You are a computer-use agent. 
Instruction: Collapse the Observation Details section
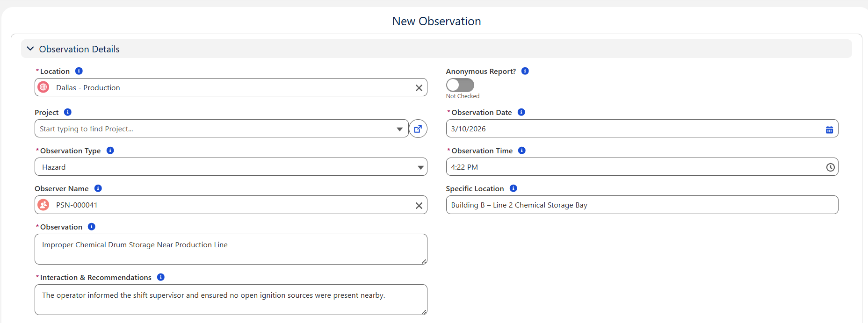[31, 49]
